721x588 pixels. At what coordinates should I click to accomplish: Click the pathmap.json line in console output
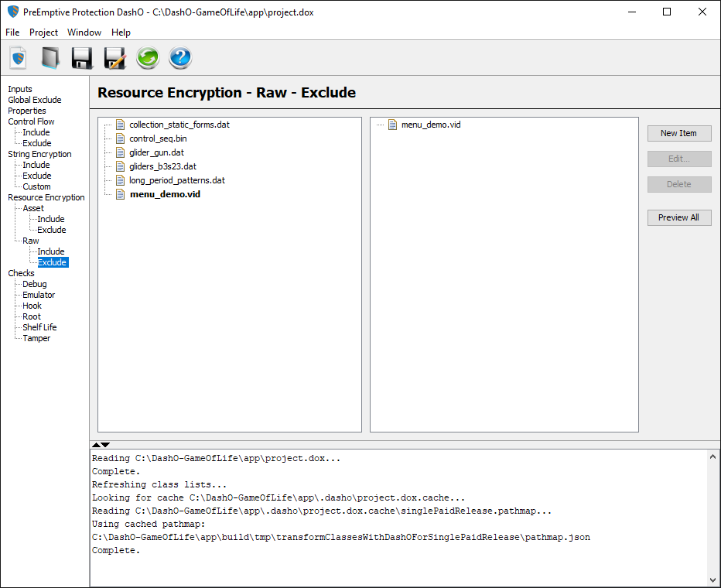(340, 537)
